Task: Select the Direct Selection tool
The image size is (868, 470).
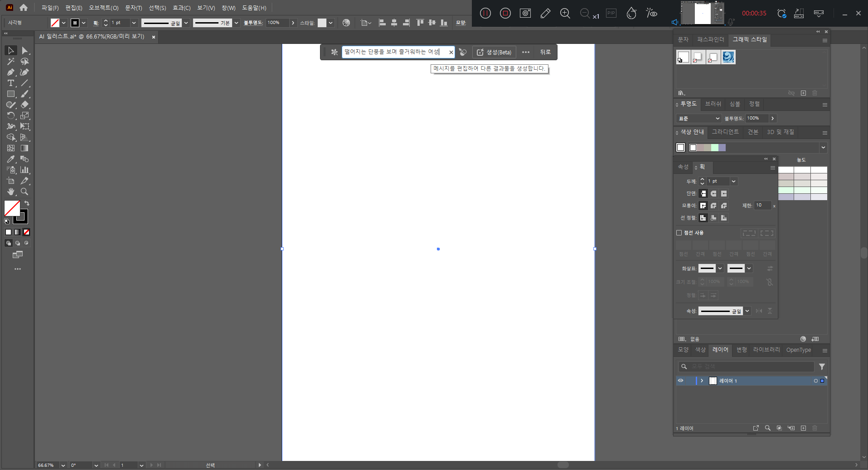Action: tap(25, 50)
